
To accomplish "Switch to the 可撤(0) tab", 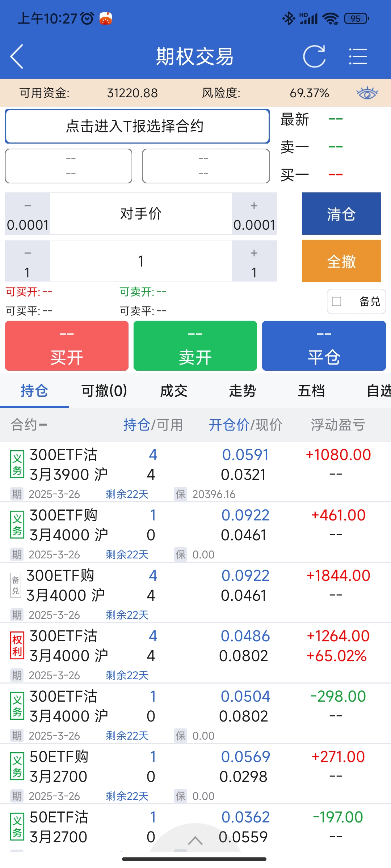I will tap(104, 391).
